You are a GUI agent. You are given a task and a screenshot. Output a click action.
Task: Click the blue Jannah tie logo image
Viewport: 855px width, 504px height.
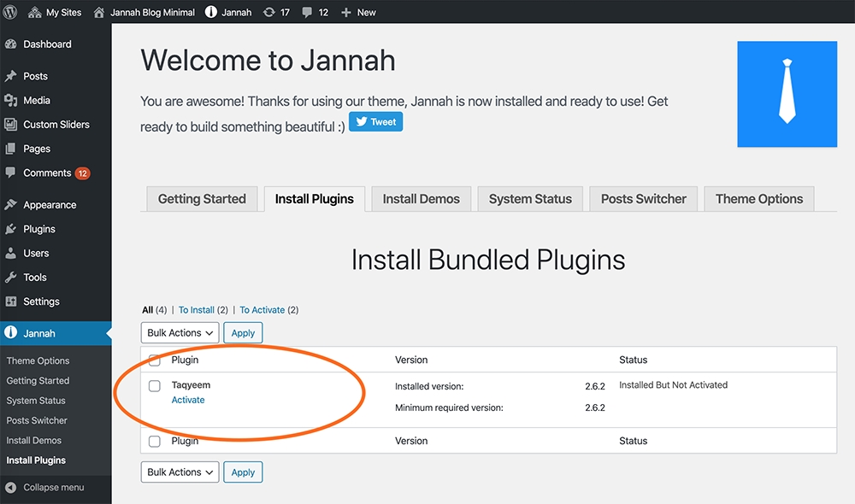coord(787,94)
